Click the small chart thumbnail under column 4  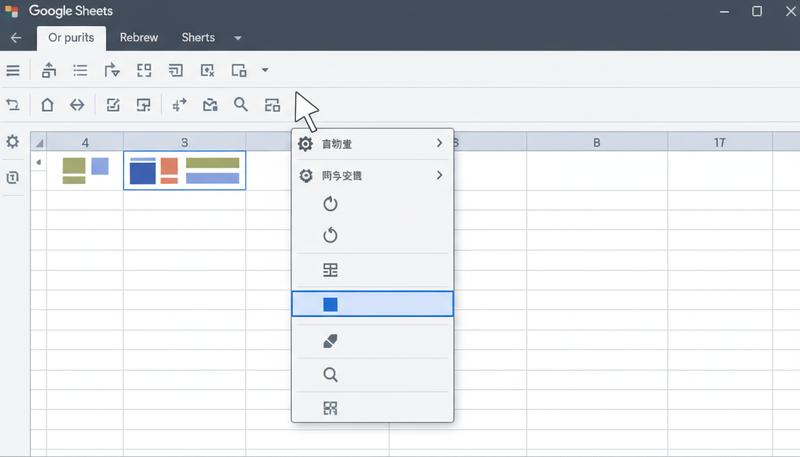pyautogui.click(x=85, y=170)
